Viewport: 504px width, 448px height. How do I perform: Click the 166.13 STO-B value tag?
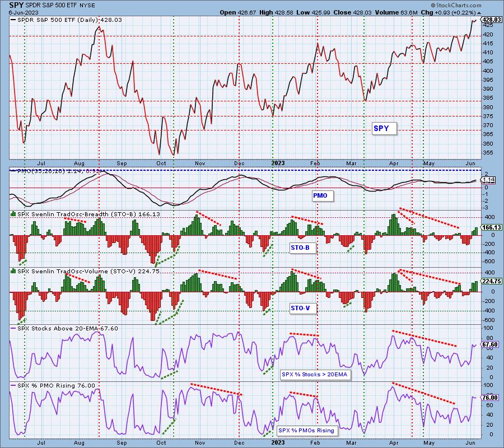pyautogui.click(x=492, y=227)
